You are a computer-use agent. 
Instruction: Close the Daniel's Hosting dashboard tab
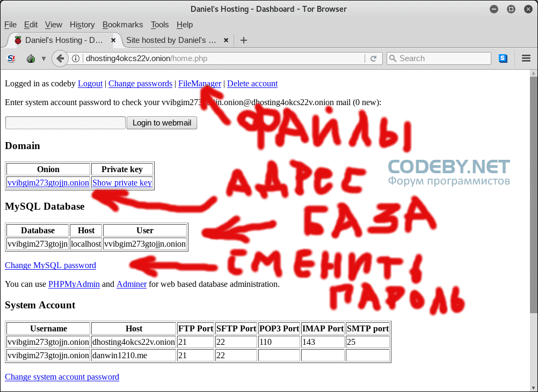click(113, 40)
